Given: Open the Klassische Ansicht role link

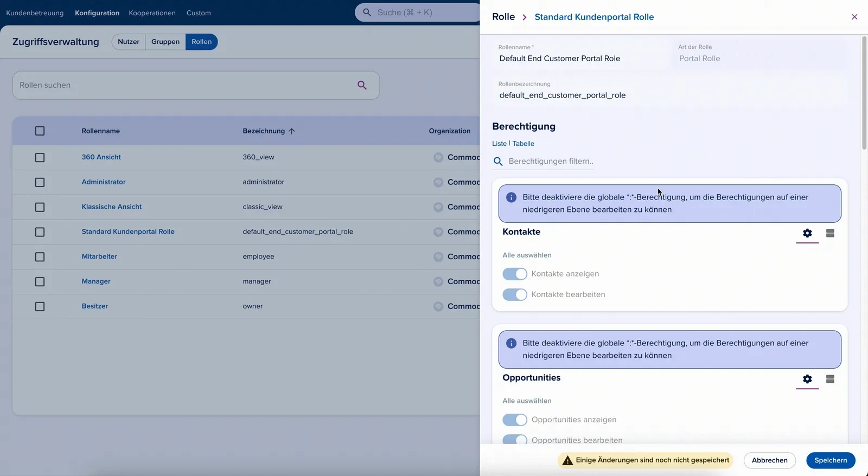Looking at the screenshot, I should [112, 207].
